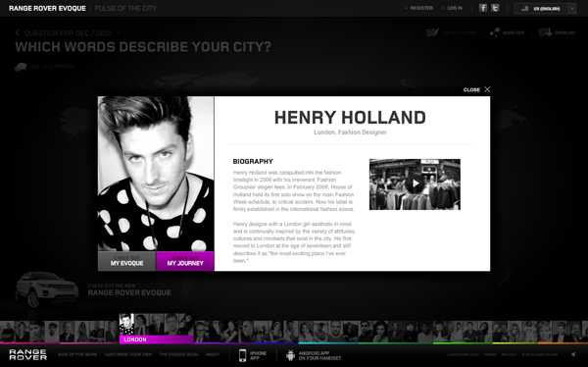Select the Biography heading
This screenshot has height=367, width=588.
point(253,162)
